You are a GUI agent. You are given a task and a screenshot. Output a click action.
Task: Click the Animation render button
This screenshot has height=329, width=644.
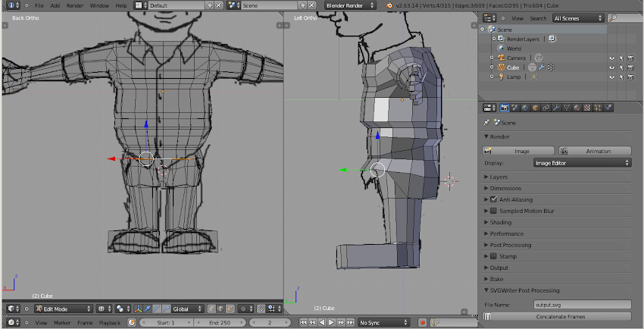pos(594,151)
